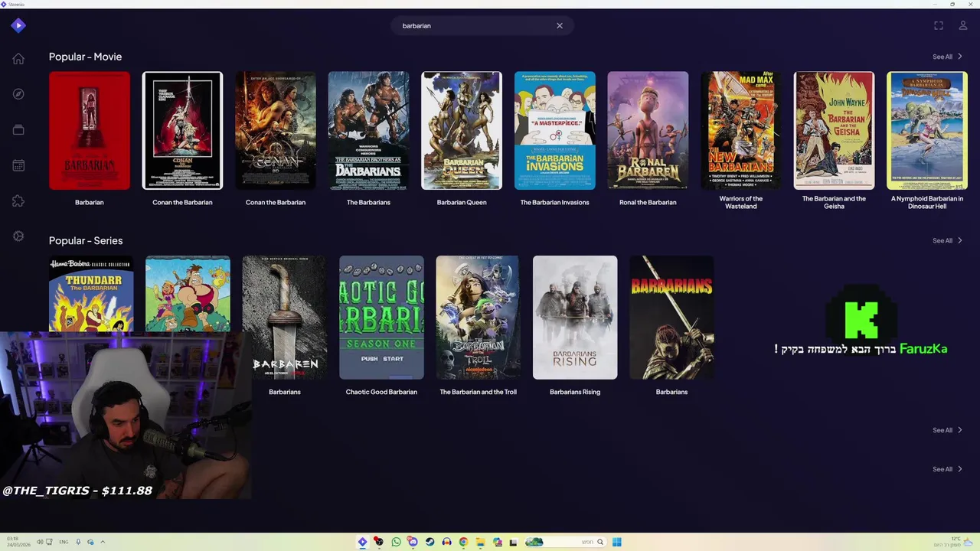Viewport: 980px width, 551px height.
Task: Open The Barbarians movie poster
Action: coord(368,131)
